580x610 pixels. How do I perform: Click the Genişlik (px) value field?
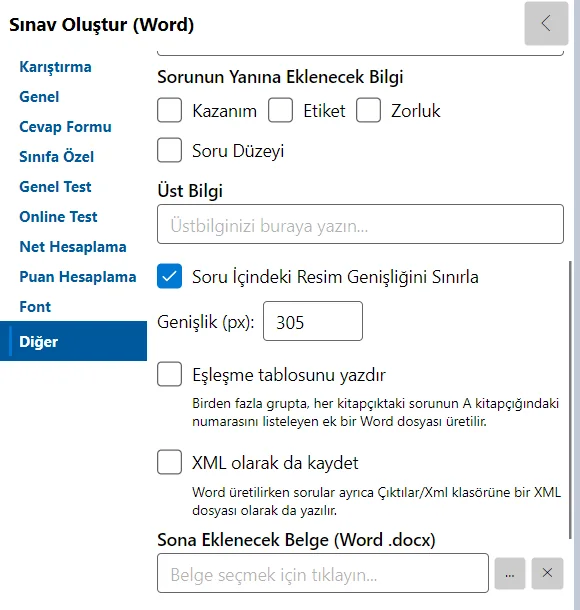313,321
